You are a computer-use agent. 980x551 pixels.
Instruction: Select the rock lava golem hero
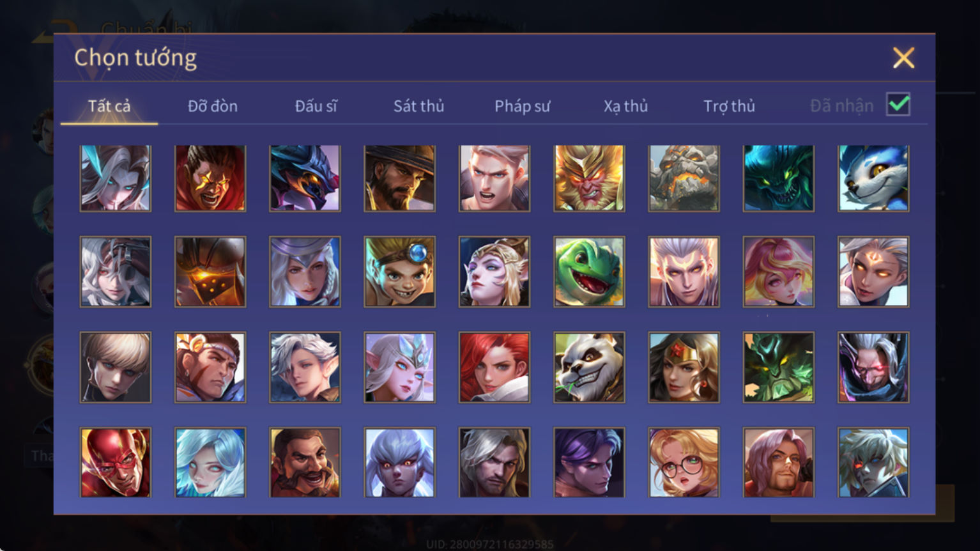pos(684,178)
